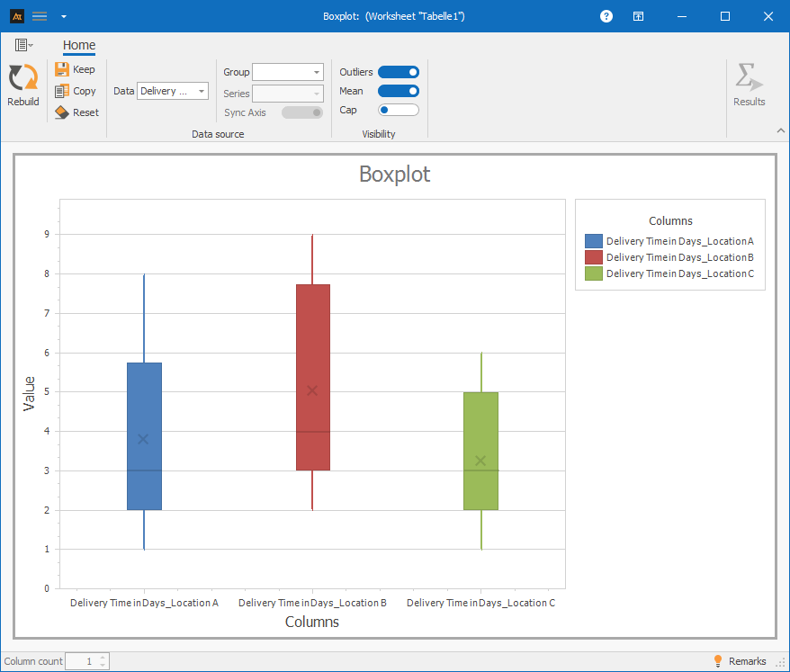Open the Data source dropdown
Viewport: 790px width, 672px height.
pyautogui.click(x=173, y=91)
